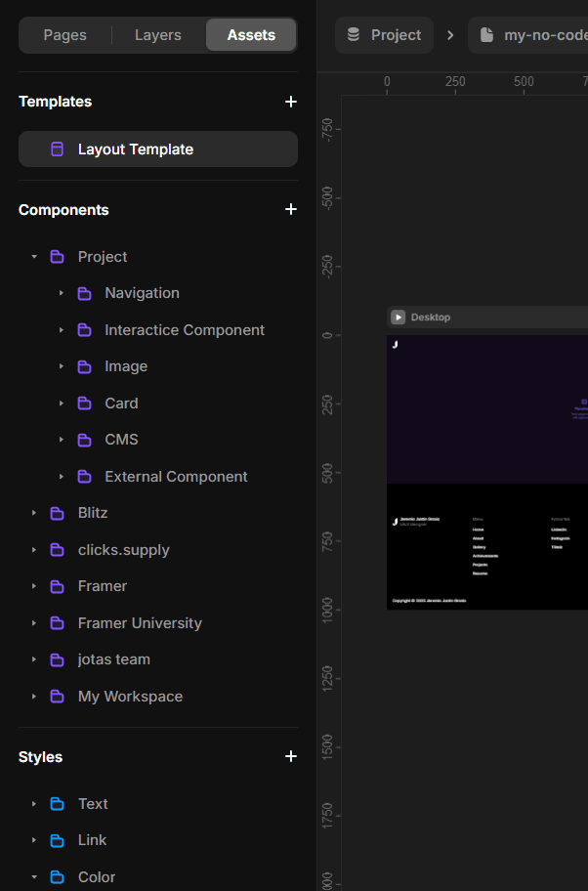588x891 pixels.
Task: Select the Assets tab
Action: [251, 35]
